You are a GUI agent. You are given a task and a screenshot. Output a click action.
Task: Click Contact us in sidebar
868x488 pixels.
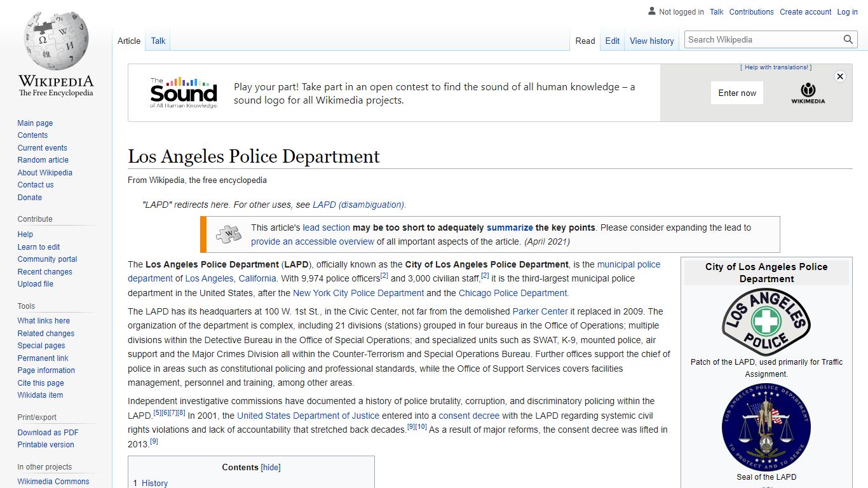click(x=36, y=185)
